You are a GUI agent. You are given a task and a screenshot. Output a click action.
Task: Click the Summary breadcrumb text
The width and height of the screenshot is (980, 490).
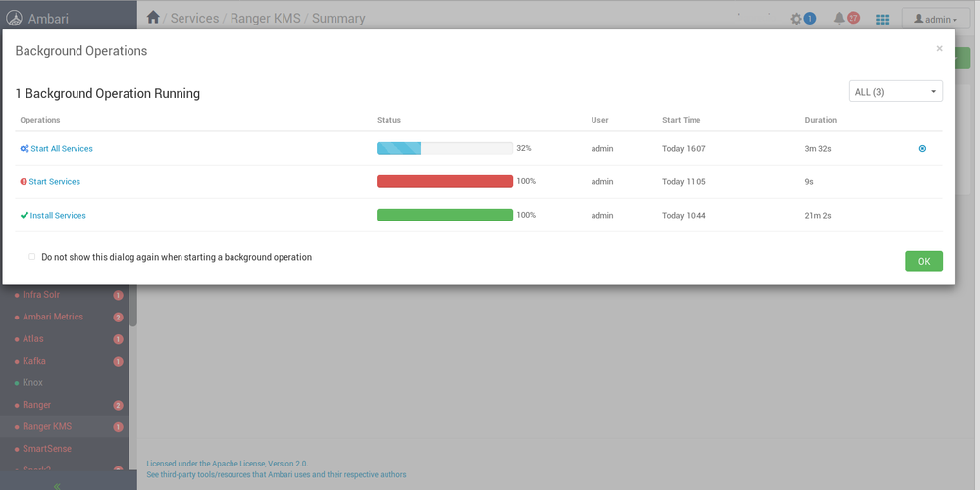[x=338, y=18]
